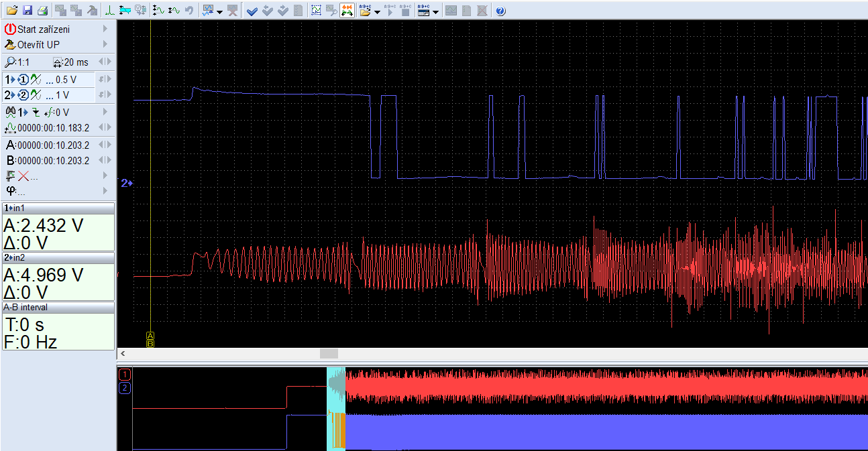Viewport: 868px width, 451px height.
Task: Open dropdown arrow next to waveform display icon
Action: [219, 11]
